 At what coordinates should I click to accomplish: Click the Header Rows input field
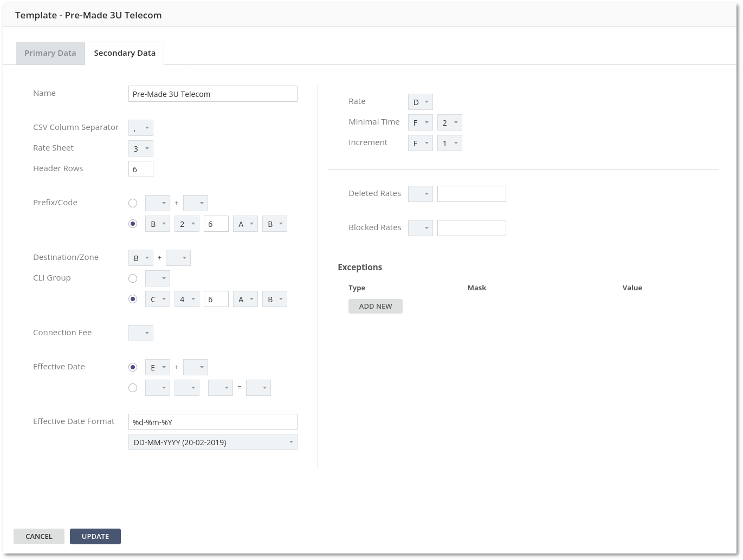141,170
